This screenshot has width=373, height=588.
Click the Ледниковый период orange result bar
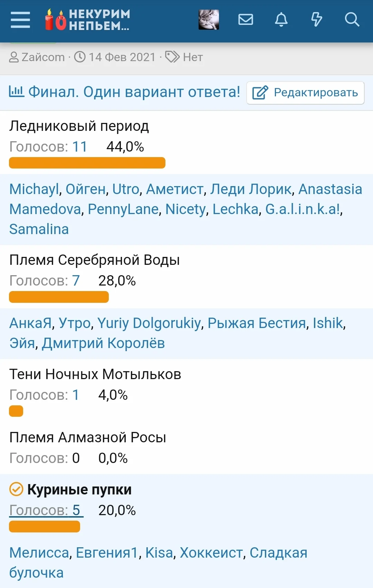point(87,163)
